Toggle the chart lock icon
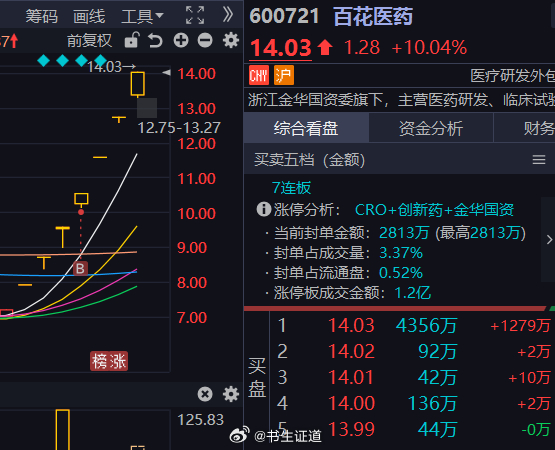This screenshot has height=450, width=555. [x=132, y=40]
